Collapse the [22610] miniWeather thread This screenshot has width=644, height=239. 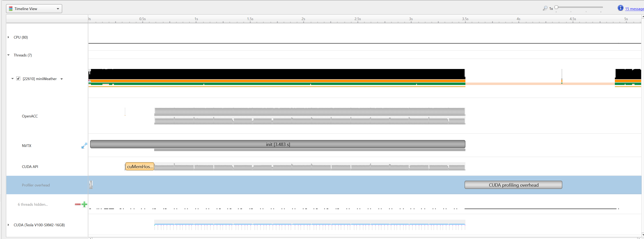(x=13, y=79)
